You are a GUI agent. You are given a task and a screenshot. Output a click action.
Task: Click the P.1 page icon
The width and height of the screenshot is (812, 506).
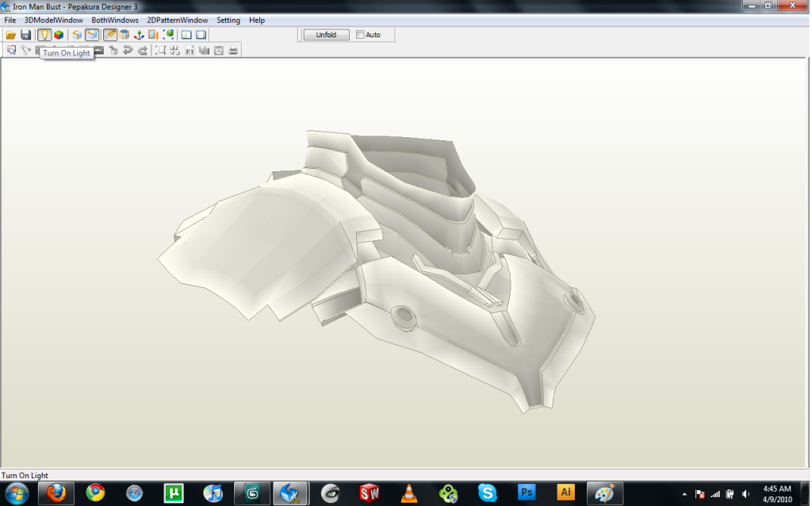point(190,51)
